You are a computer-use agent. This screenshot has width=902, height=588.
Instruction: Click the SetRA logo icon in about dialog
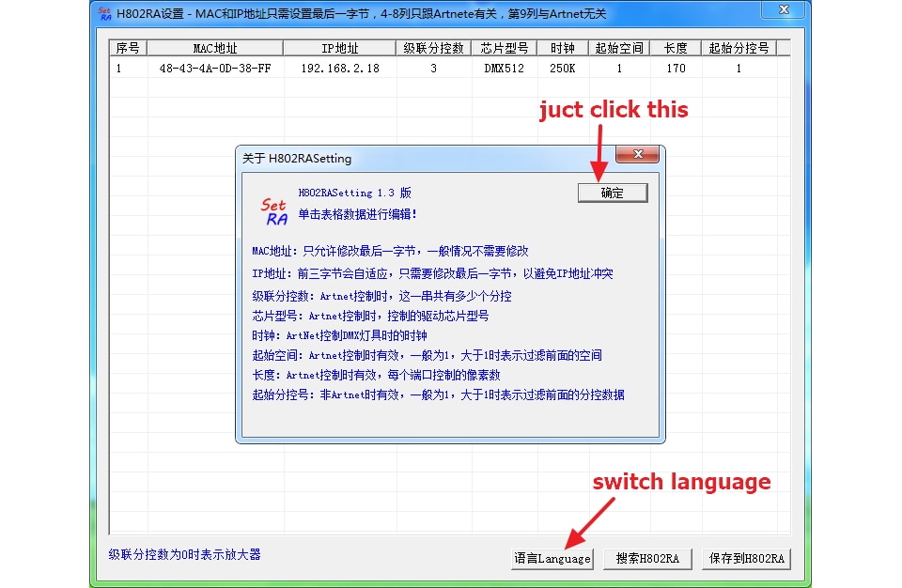pyautogui.click(x=274, y=211)
